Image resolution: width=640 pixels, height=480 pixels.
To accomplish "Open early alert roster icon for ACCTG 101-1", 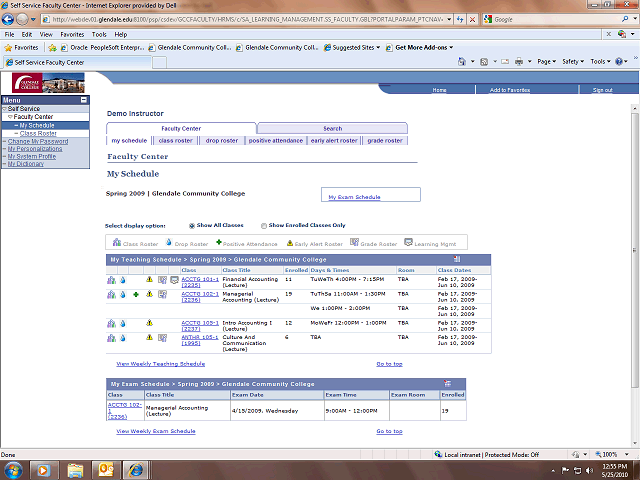I will (149, 280).
